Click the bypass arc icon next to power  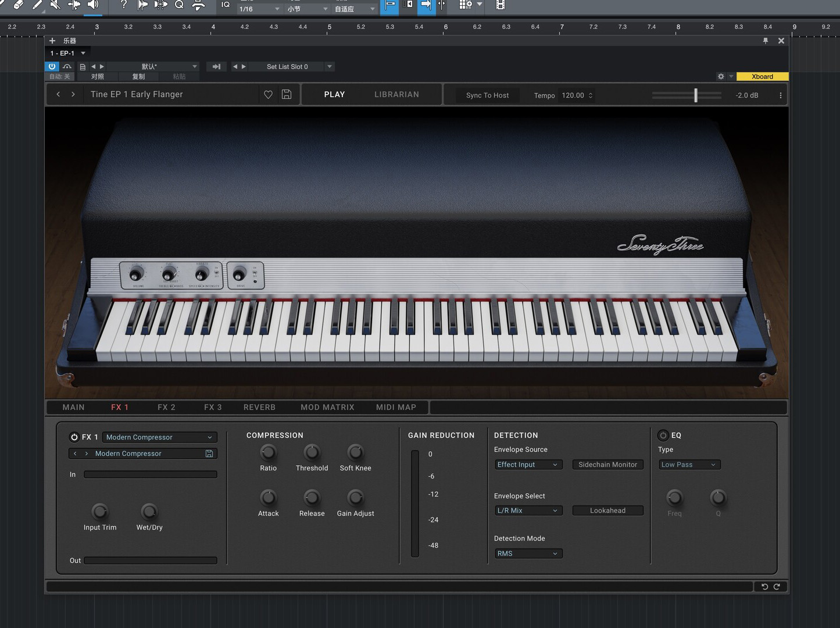(67, 66)
